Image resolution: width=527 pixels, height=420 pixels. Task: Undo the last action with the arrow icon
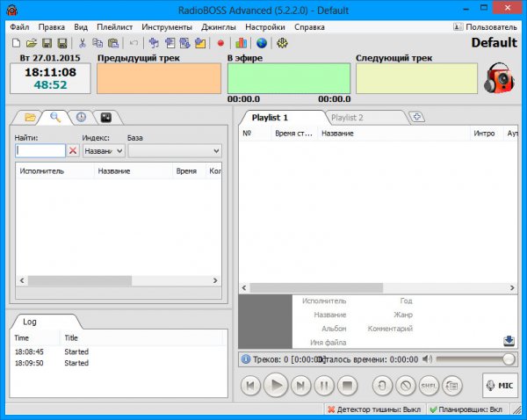tap(134, 43)
